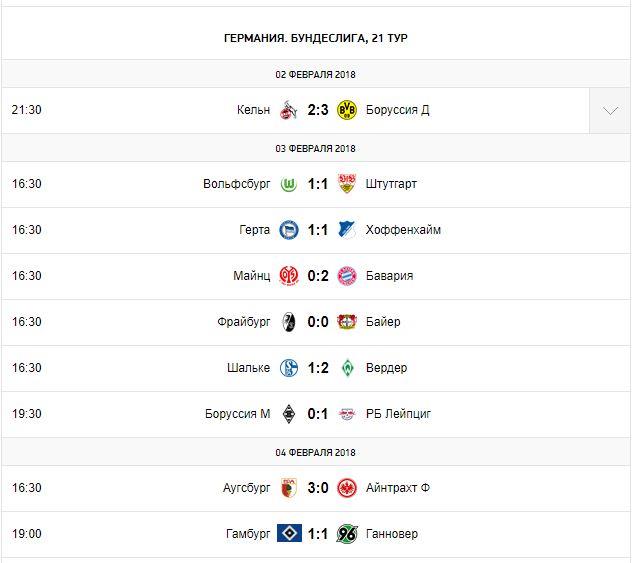Click the RB Leipzig logo
634x563 pixels.
click(x=347, y=414)
